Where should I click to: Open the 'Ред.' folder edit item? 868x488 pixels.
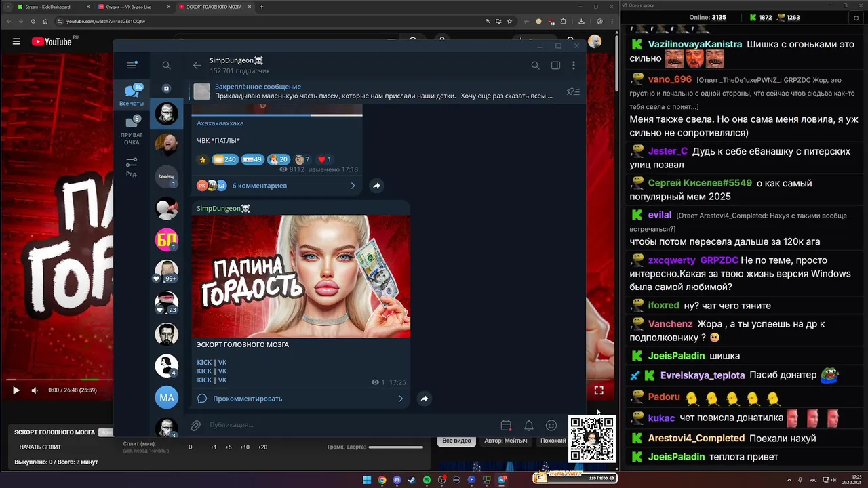132,167
